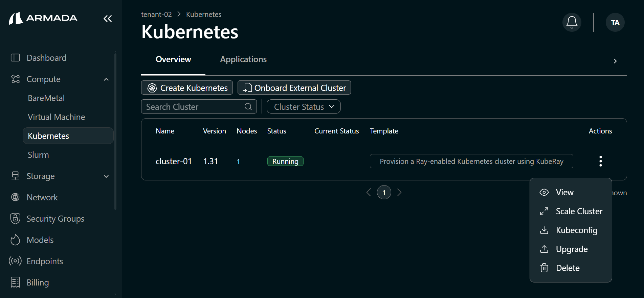The image size is (644, 298).
Task: Click the Upgrade upload icon
Action: coord(544,249)
